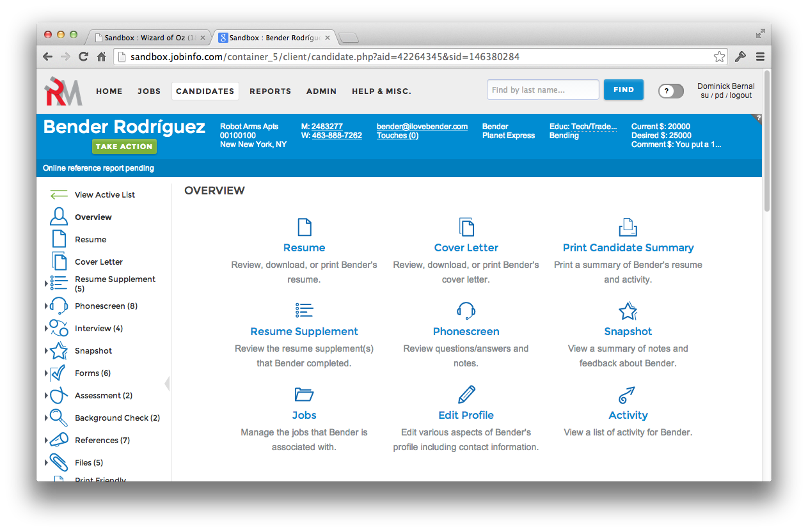
Task: Click the RM logo in header
Action: [63, 91]
